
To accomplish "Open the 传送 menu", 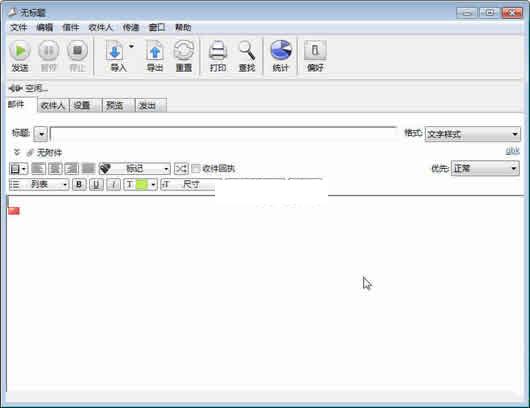I will coord(131,27).
